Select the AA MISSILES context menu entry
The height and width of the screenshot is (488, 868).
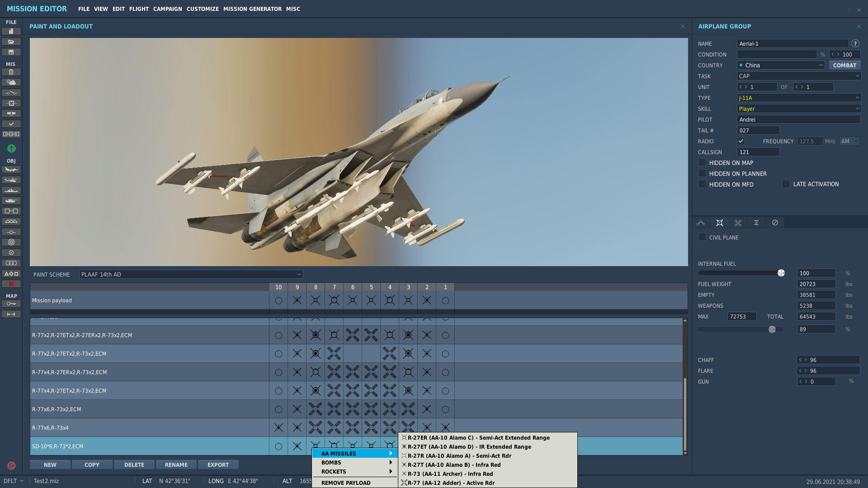pyautogui.click(x=355, y=453)
